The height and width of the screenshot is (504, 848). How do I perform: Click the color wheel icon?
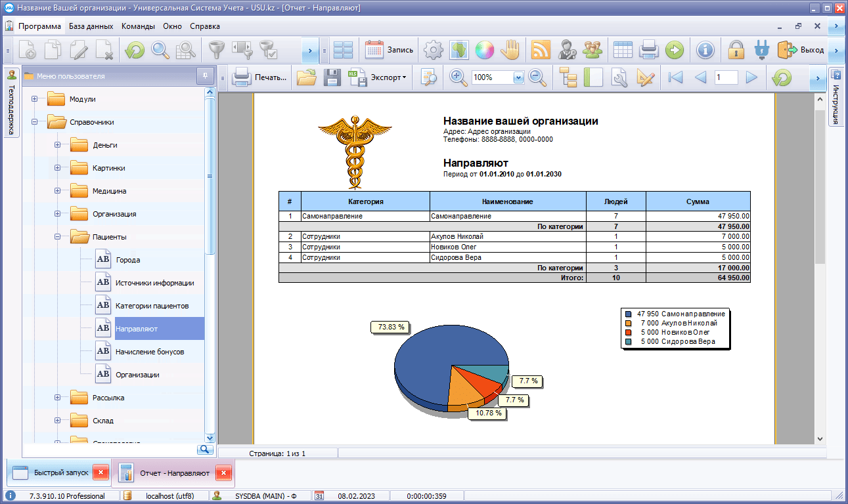point(484,50)
